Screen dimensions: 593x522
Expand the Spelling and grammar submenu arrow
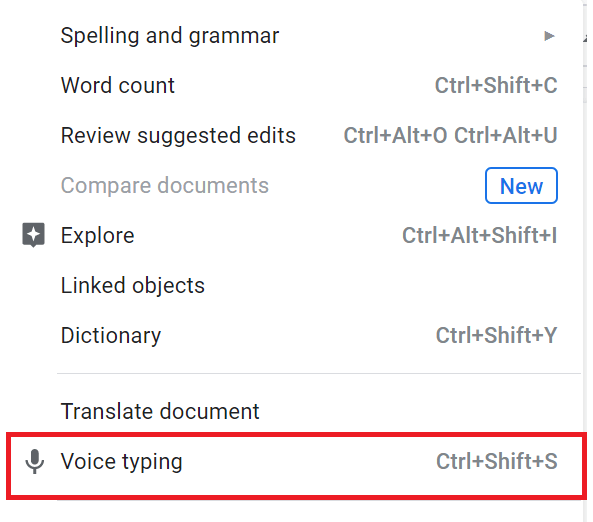click(x=549, y=36)
